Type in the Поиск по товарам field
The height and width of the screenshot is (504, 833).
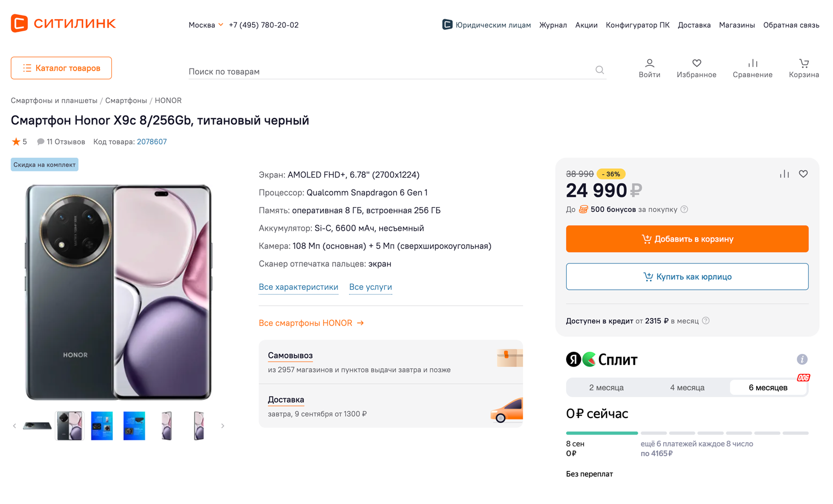(x=389, y=71)
